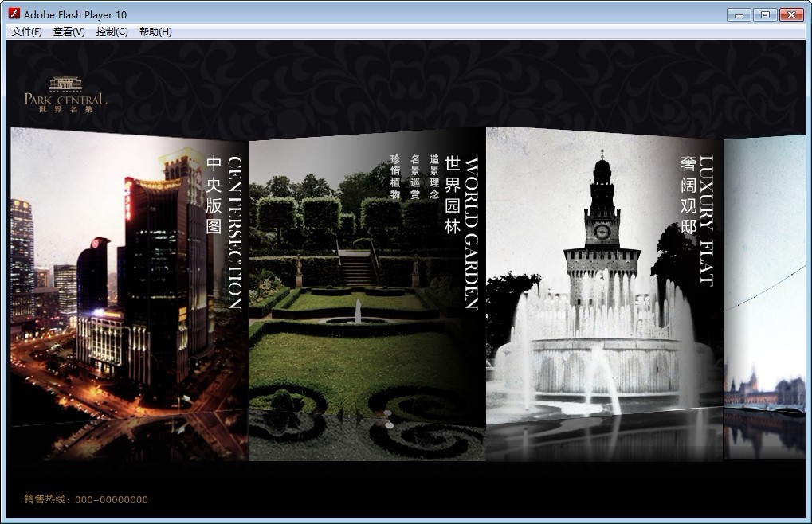Click the CENTERSECTION vertical title
Screen dimensions: 812x524
coord(235,233)
